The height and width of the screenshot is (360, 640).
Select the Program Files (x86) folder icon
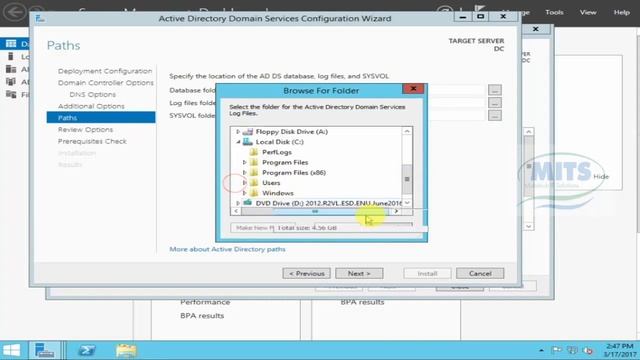pyautogui.click(x=254, y=173)
